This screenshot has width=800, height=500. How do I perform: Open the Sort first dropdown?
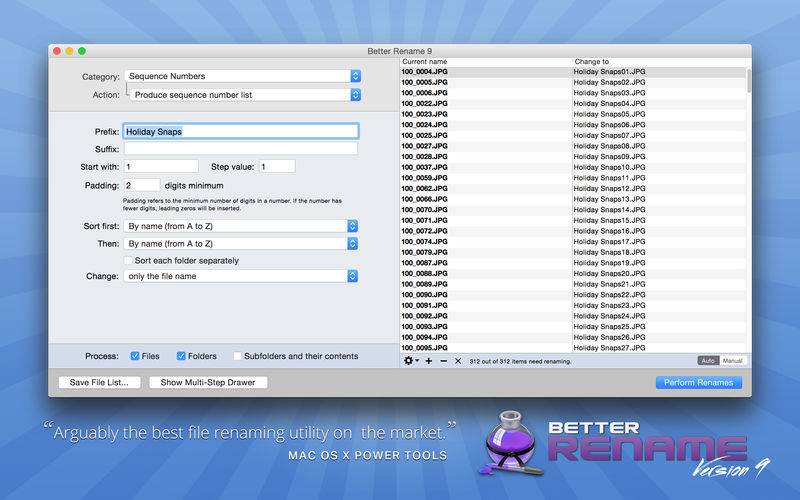(241, 226)
